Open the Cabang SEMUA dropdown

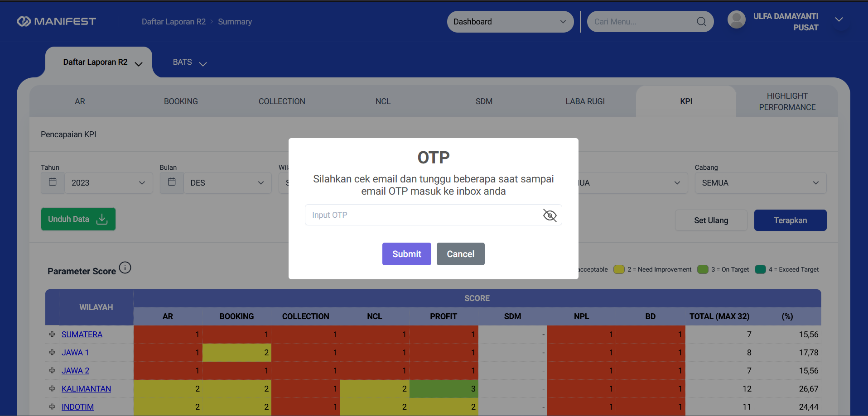[761, 183]
